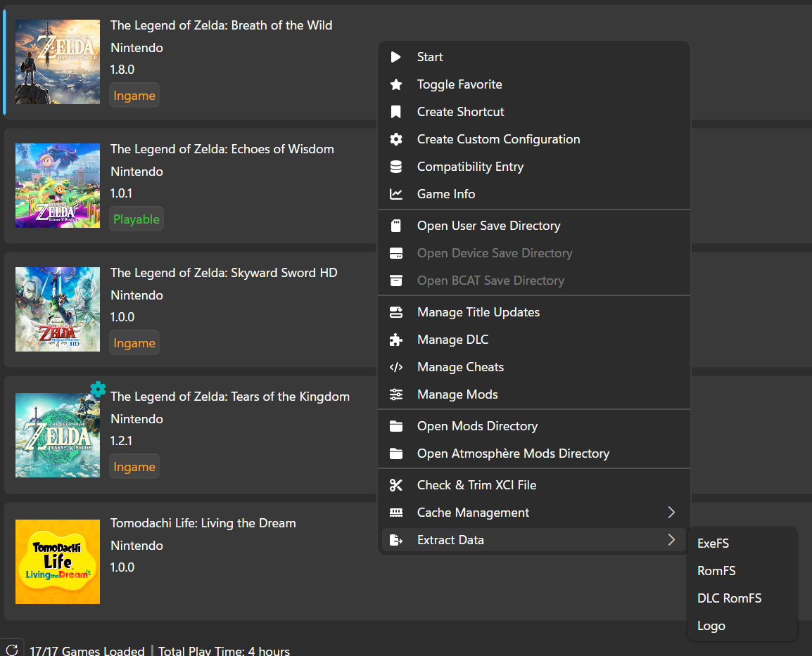Click the Atmosphère Mods Directory folder icon
This screenshot has width=812, height=656.
tap(395, 454)
